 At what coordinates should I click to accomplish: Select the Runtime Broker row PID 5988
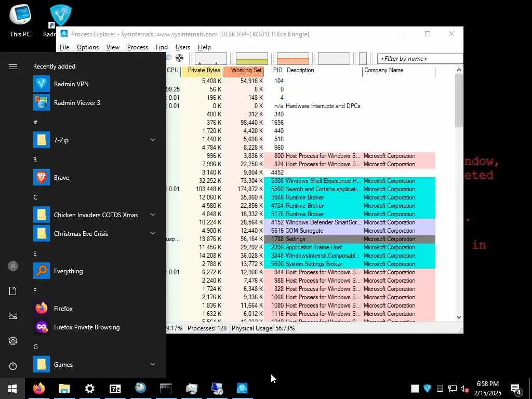301,197
